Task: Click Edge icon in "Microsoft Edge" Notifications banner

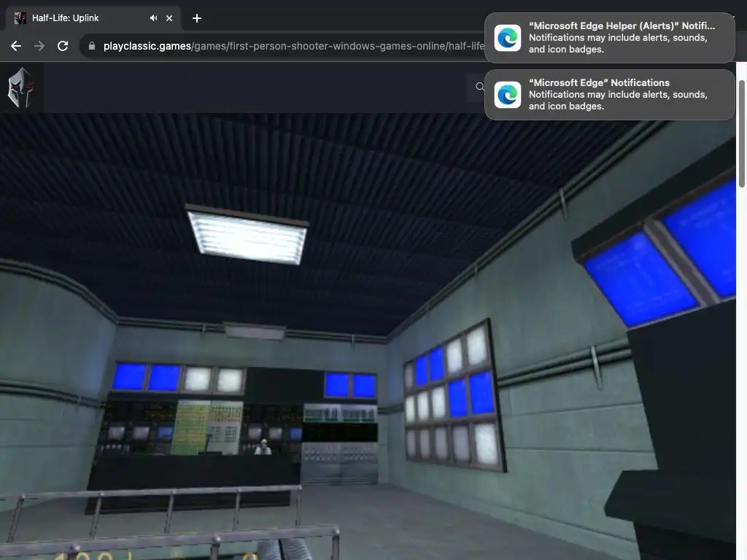Action: coord(508,95)
